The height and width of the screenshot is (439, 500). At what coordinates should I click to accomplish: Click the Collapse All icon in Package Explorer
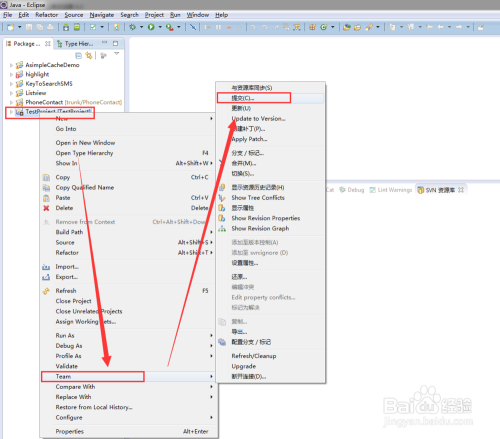(79, 56)
